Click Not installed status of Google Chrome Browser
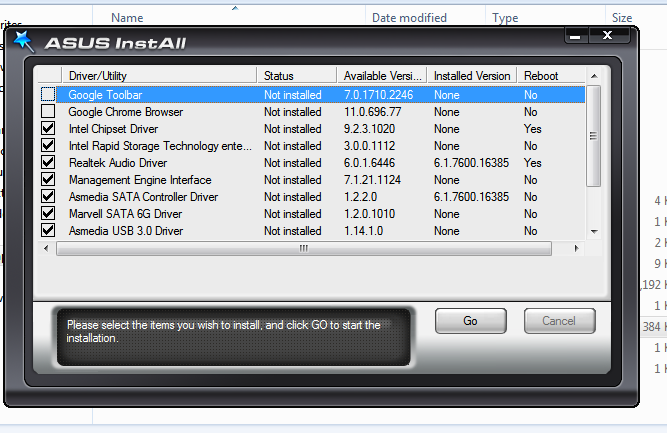Screen dimensions: 667x433 [x=293, y=112]
